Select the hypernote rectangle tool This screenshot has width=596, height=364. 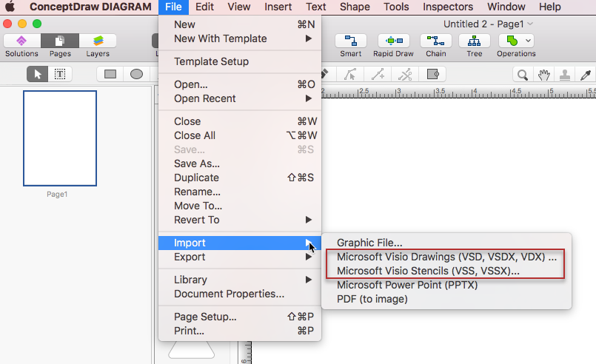[432, 74]
